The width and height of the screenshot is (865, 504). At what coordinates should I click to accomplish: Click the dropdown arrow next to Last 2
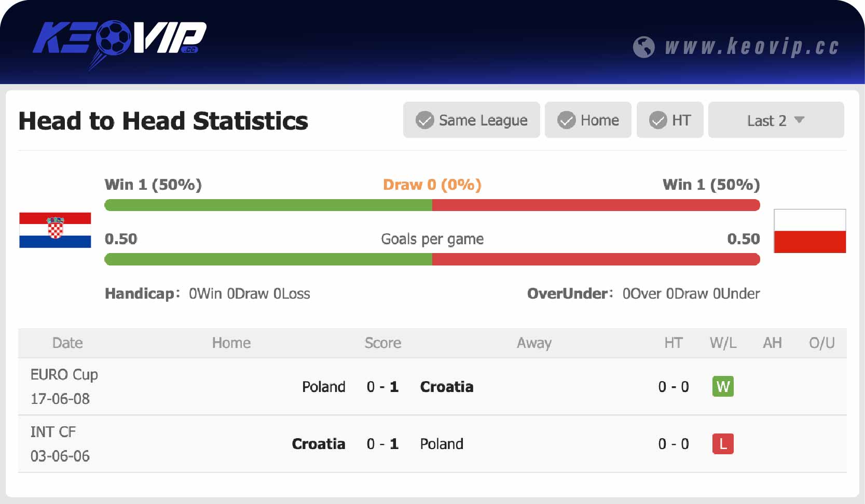pos(799,120)
